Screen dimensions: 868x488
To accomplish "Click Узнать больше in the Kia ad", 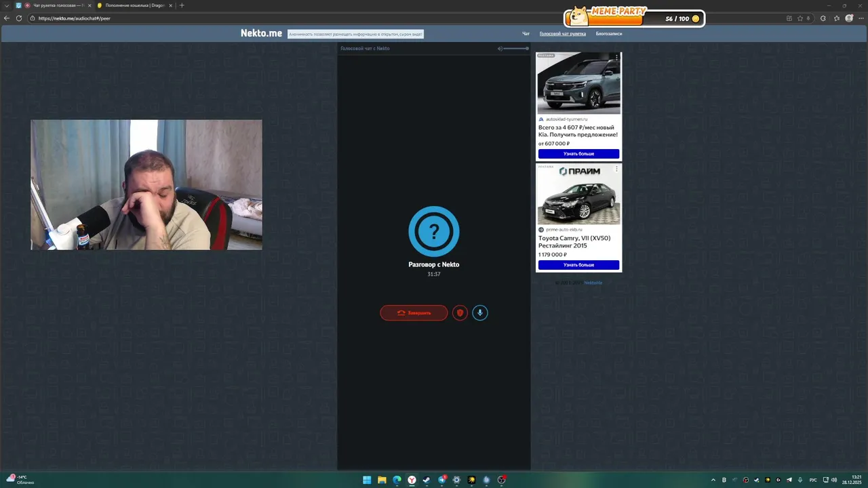I will tap(578, 154).
